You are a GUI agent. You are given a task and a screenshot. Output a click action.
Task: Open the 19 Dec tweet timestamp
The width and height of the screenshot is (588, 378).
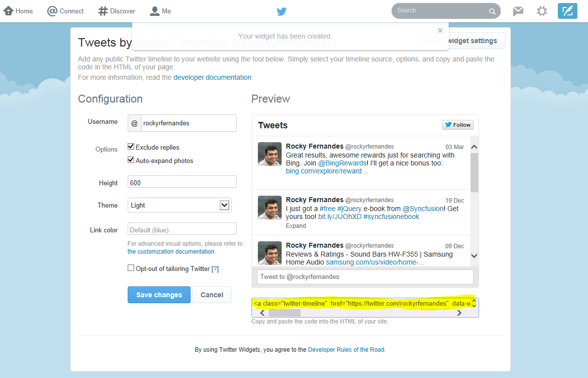click(454, 201)
